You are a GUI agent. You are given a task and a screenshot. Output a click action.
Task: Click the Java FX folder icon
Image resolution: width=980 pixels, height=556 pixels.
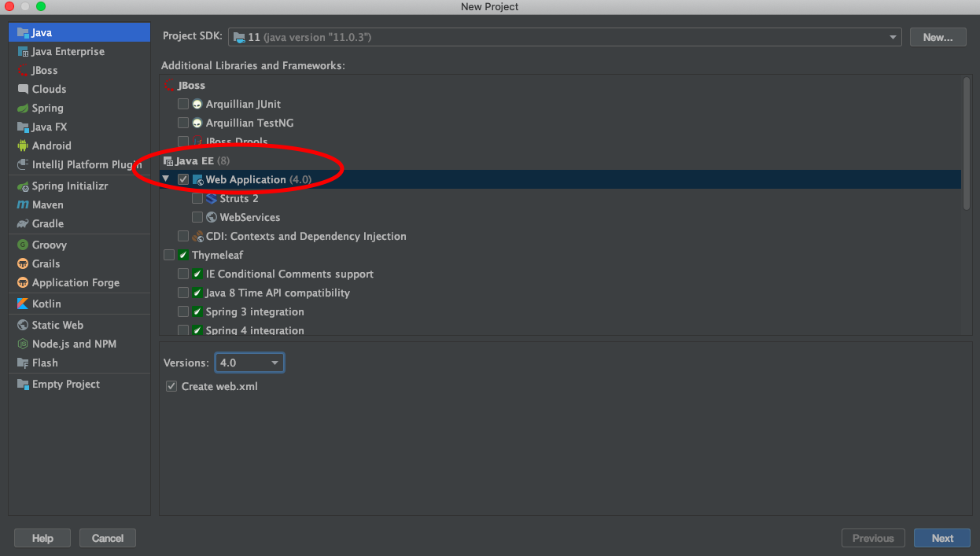tap(23, 127)
